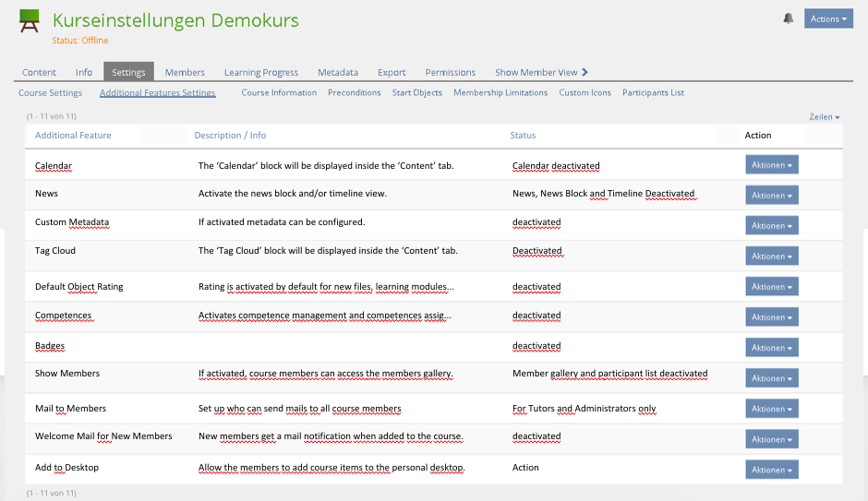
Task: Open Aktionen for Mail to Members row
Action: click(772, 409)
